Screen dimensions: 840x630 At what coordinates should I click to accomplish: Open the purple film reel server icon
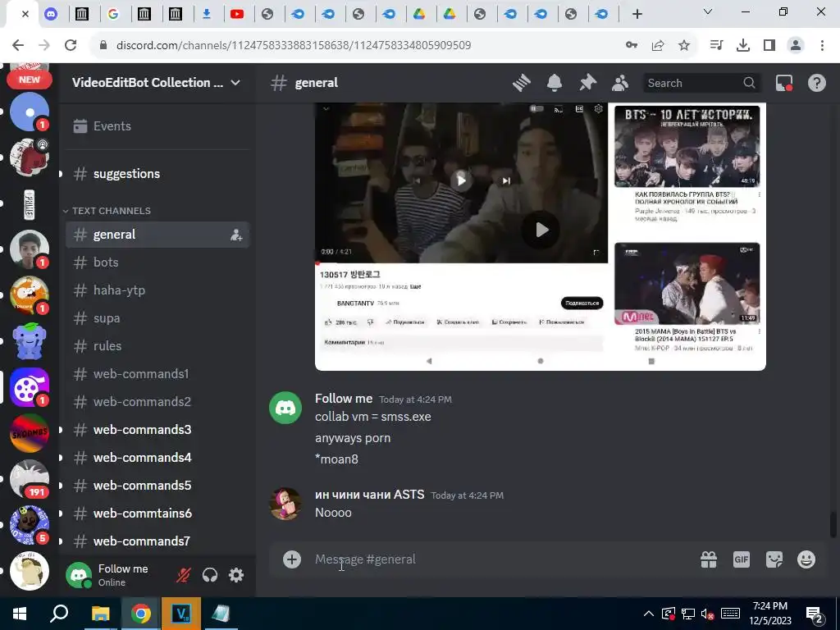[30, 387]
